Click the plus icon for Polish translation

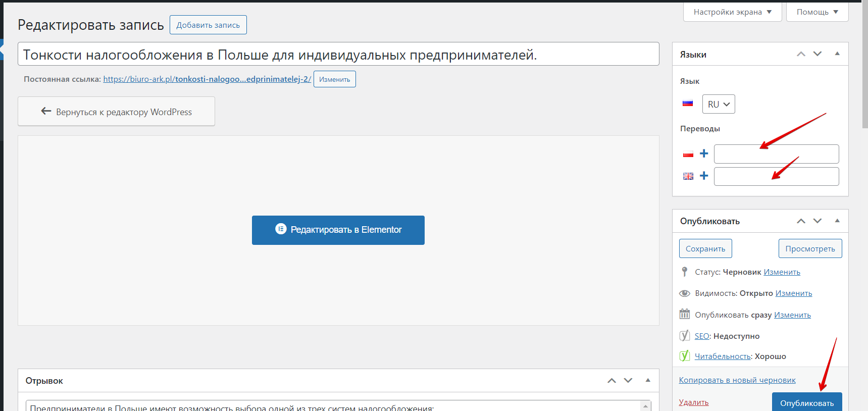(x=704, y=153)
